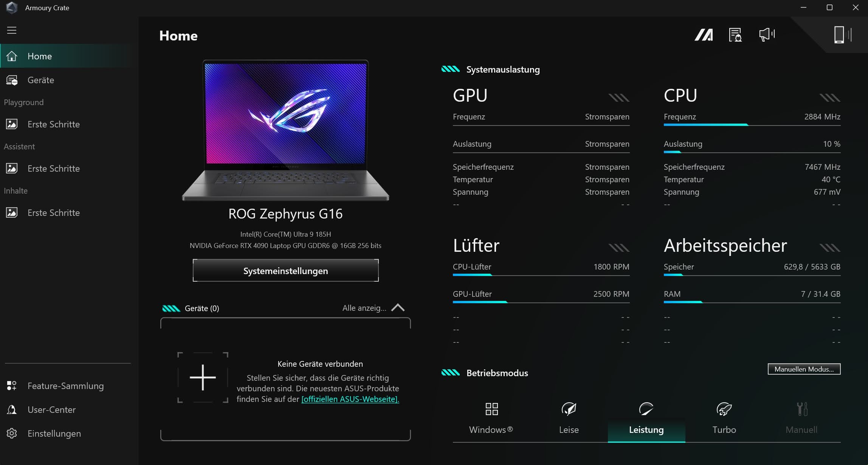Viewport: 868px width, 465px height.
Task: Open Einstellungen in the sidebar
Action: click(54, 434)
